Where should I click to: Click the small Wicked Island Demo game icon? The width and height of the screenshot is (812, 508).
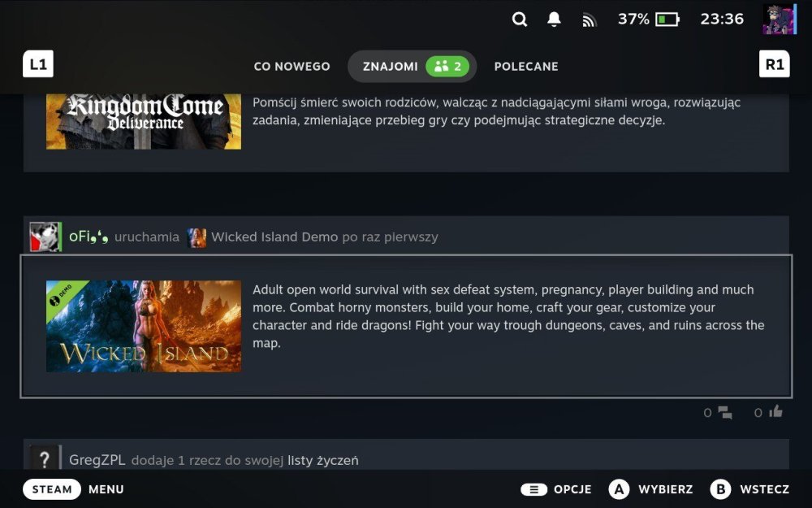tap(197, 237)
